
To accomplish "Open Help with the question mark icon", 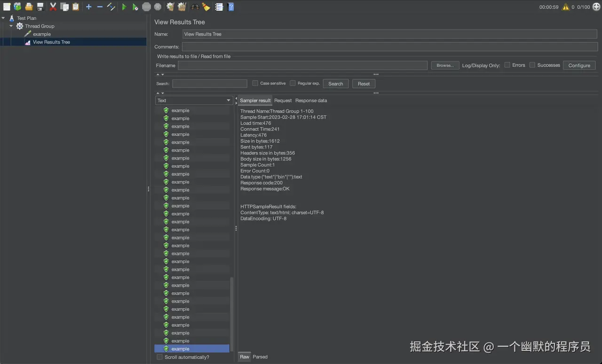I will (230, 7).
